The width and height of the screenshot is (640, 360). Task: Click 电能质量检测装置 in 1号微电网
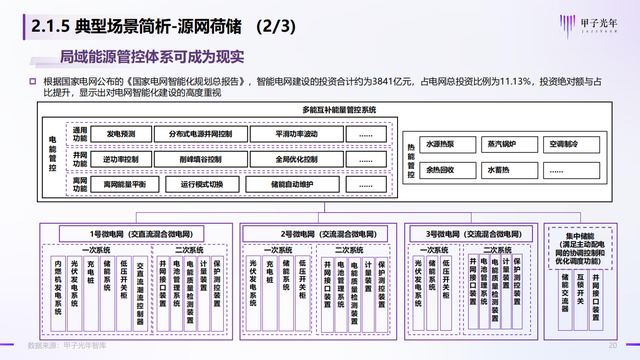(190, 293)
